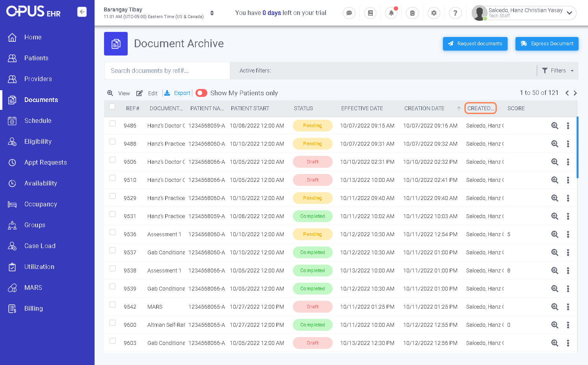Zoom into document 9488 with magnifier

coord(555,144)
